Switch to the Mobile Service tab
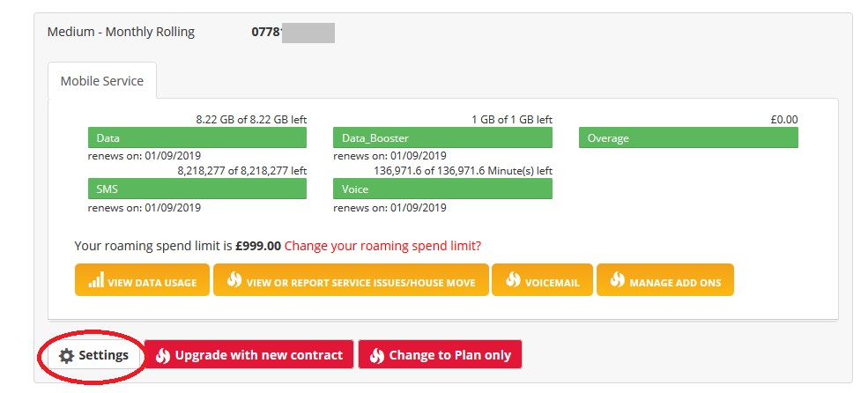 click(x=102, y=81)
